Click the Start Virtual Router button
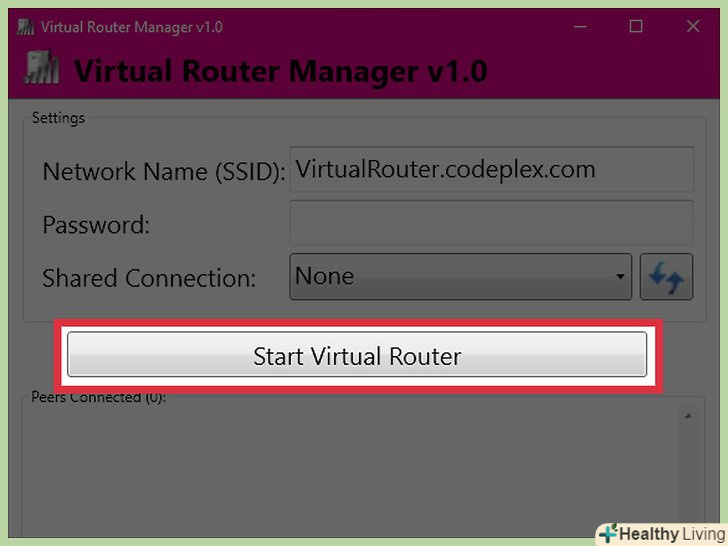The image size is (728, 546). pos(357,354)
